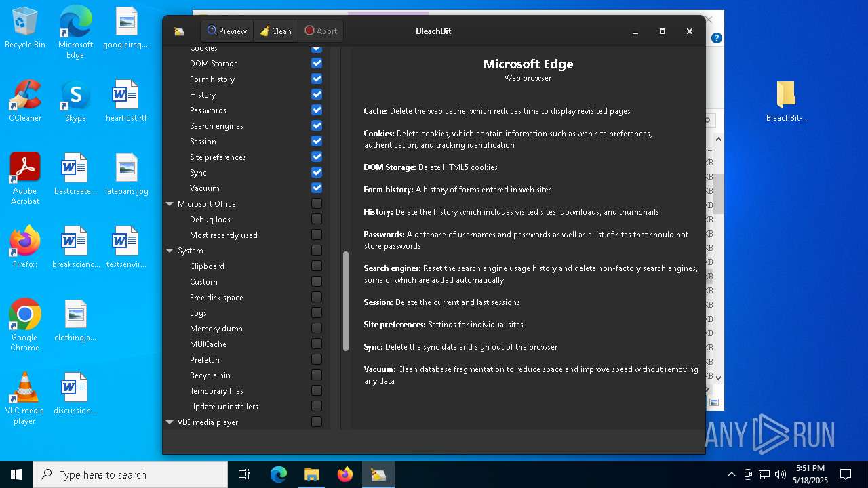This screenshot has height=488, width=868.
Task: Uncheck the History checkbox
Action: click(317, 94)
